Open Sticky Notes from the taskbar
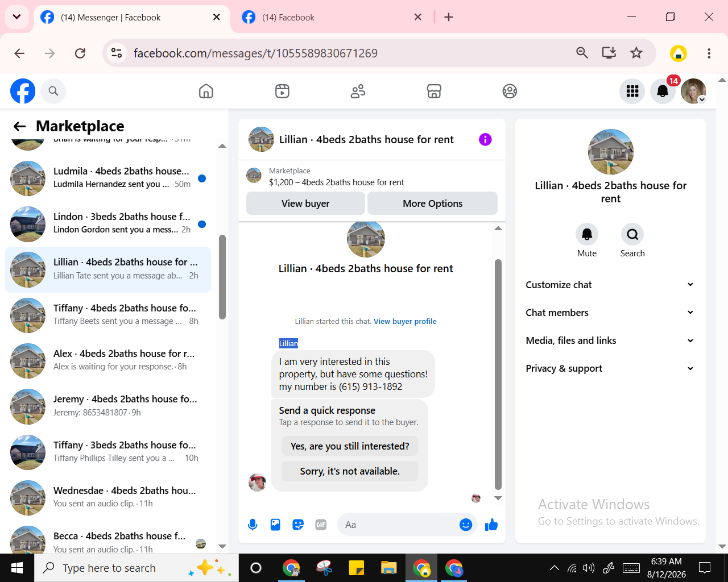Image resolution: width=728 pixels, height=582 pixels. point(357,568)
